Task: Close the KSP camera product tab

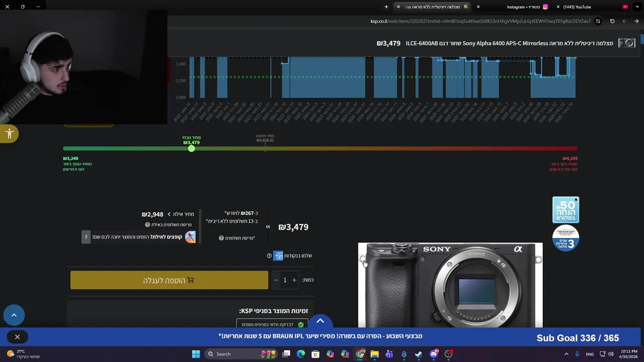Action: [x=398, y=7]
